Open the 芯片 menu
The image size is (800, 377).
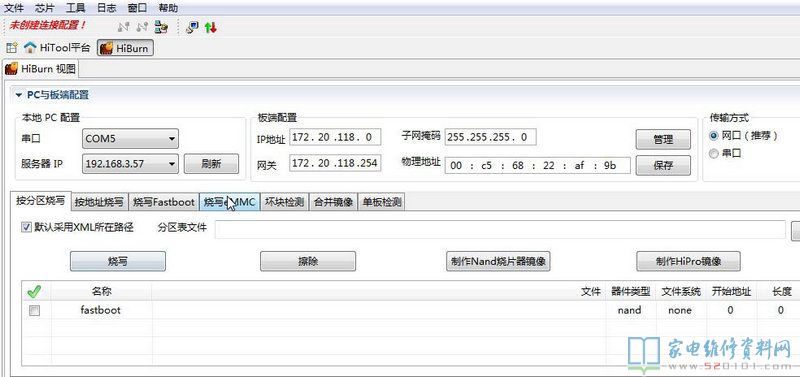pos(45,8)
